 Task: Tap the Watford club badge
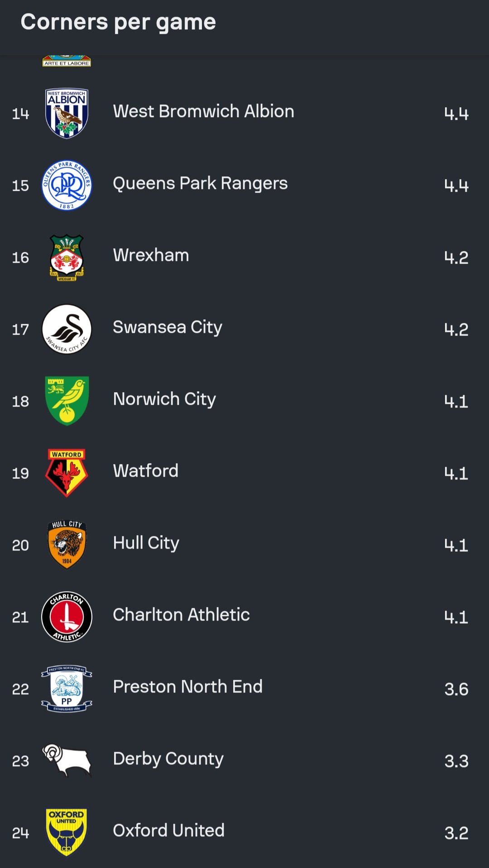coord(67,473)
